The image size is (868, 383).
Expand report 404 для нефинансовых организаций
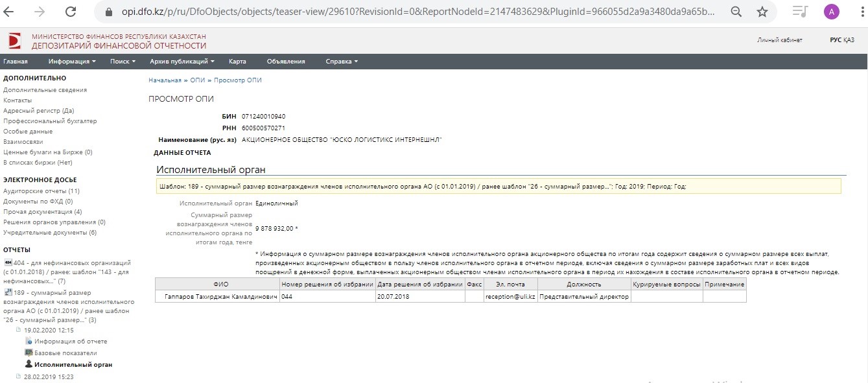[68, 272]
